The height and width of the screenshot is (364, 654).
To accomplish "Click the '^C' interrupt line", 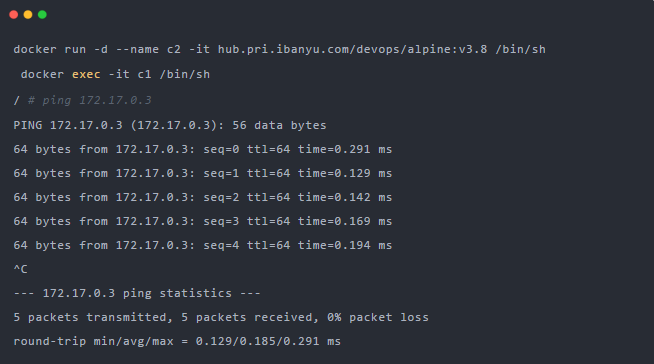I will (x=20, y=269).
